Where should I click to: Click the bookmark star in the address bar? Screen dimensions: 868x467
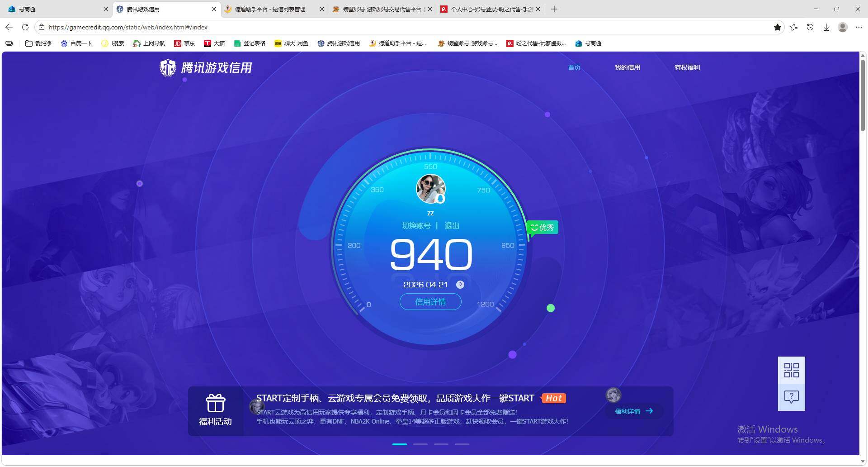[x=778, y=27]
